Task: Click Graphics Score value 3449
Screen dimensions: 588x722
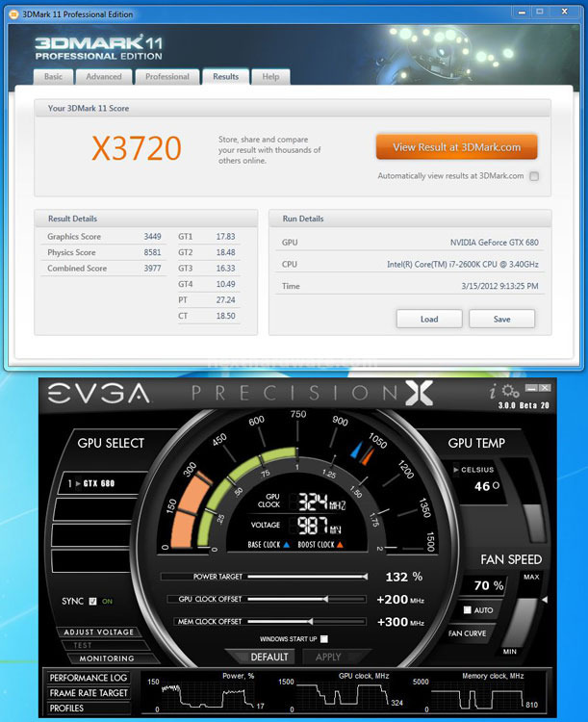Action: (152, 236)
